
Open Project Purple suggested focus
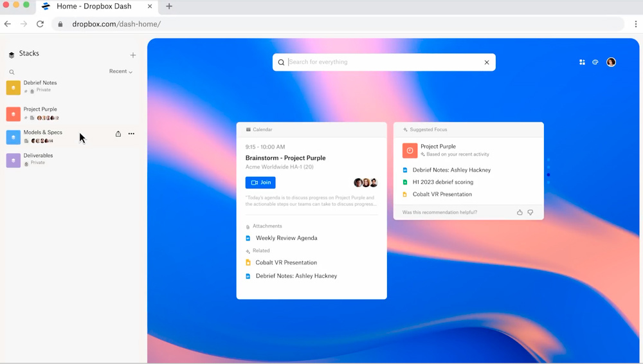[x=438, y=147]
